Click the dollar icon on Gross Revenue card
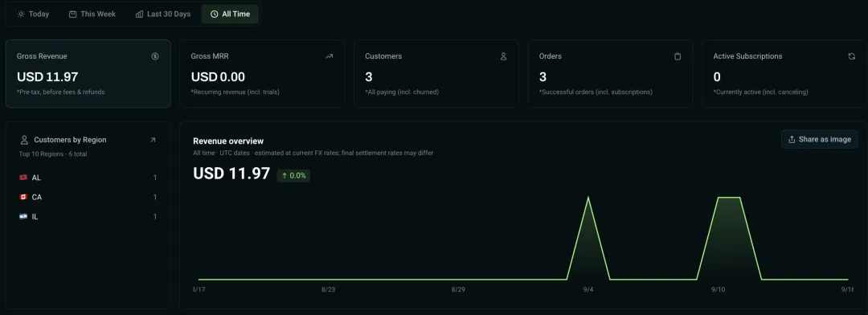Screen dimensions: 868x315 click(x=155, y=56)
